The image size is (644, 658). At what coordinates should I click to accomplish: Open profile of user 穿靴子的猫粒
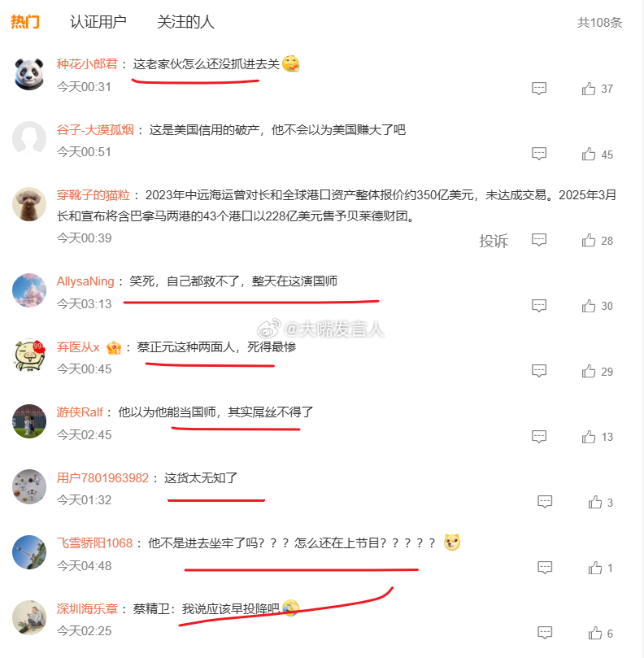pyautogui.click(x=94, y=195)
